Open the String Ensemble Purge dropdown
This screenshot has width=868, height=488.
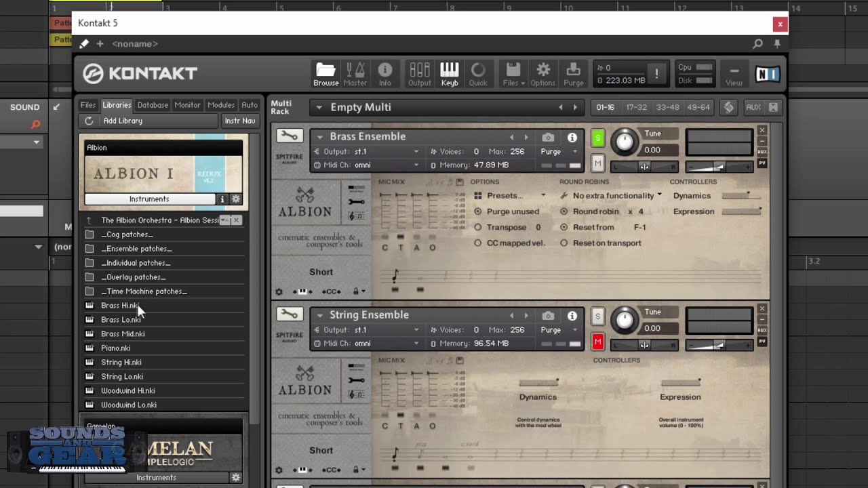click(559, 330)
